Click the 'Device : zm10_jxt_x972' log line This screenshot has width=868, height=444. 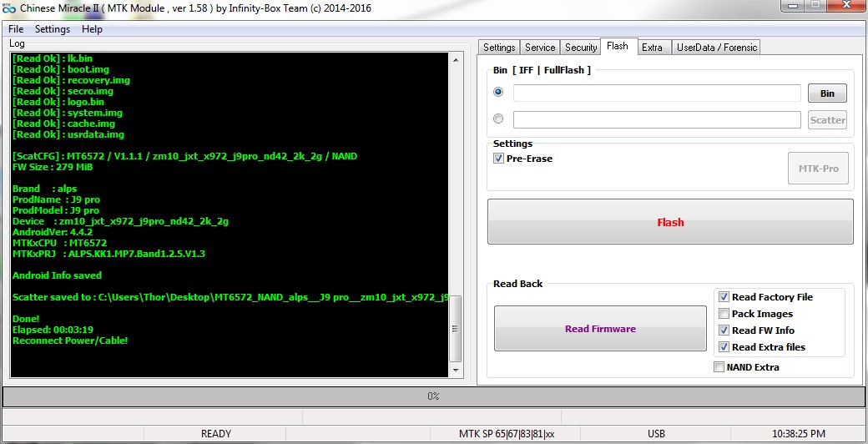(121, 221)
